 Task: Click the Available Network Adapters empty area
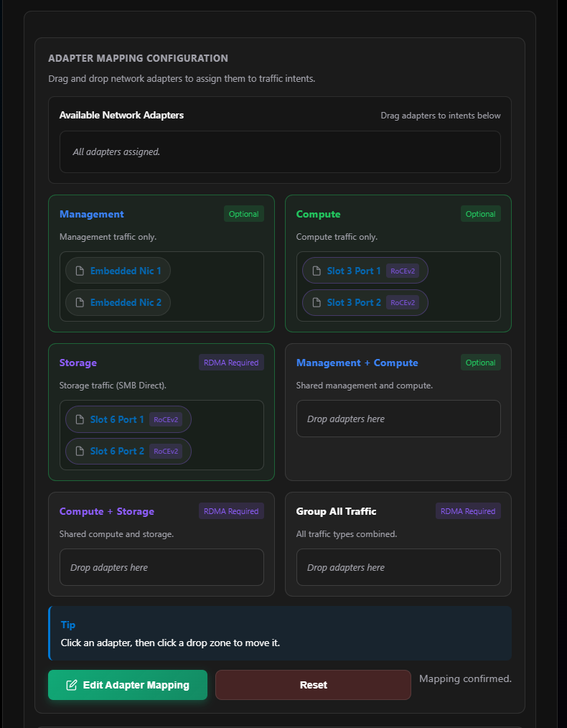[280, 151]
